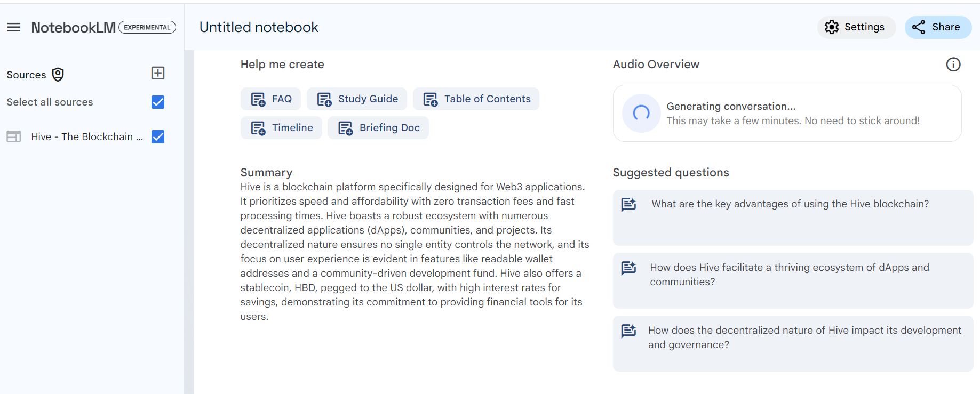Uncheck the Hive source checkbox
Image resolution: width=980 pixels, height=394 pixels.
(158, 137)
